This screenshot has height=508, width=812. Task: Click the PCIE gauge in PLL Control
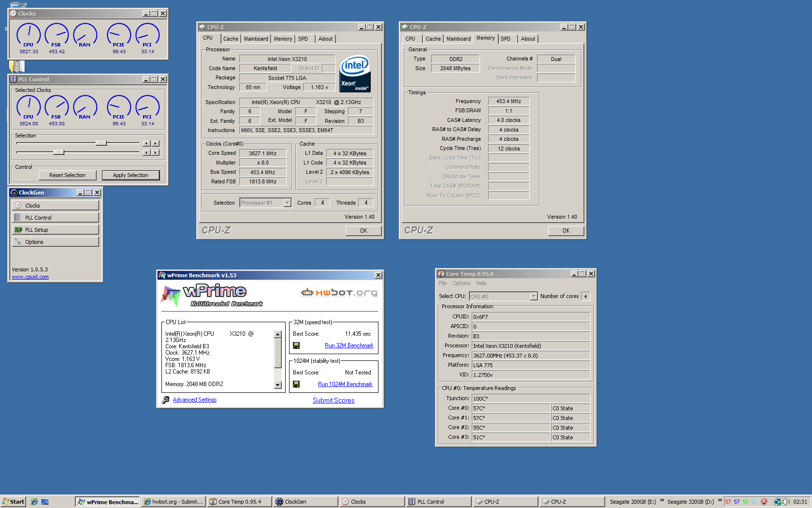point(119,107)
